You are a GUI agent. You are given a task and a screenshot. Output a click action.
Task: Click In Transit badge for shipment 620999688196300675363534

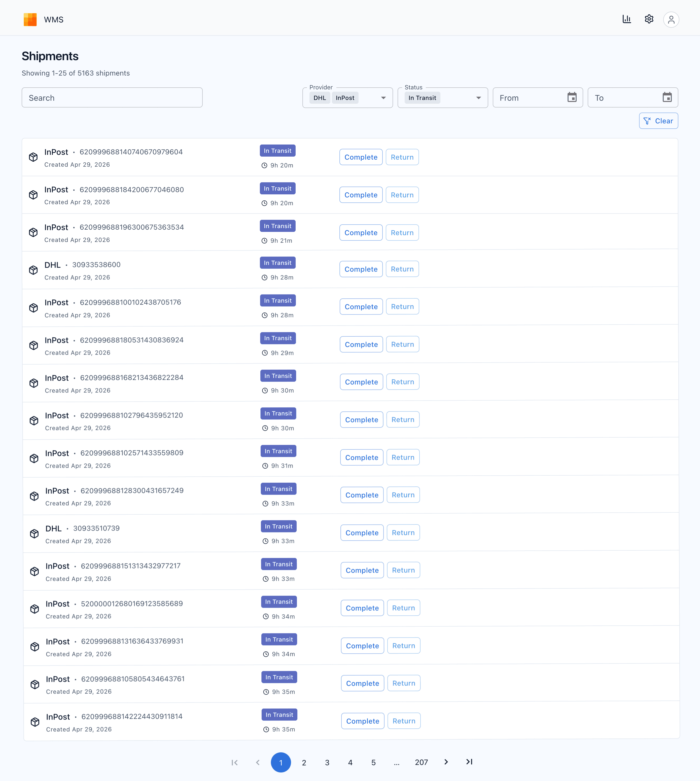(x=278, y=226)
